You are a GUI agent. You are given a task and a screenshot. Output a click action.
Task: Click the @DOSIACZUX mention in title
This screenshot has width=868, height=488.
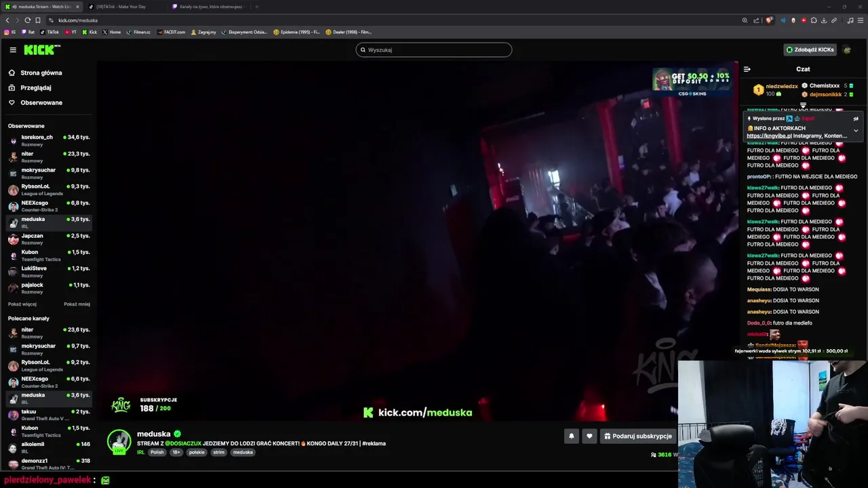[183, 443]
